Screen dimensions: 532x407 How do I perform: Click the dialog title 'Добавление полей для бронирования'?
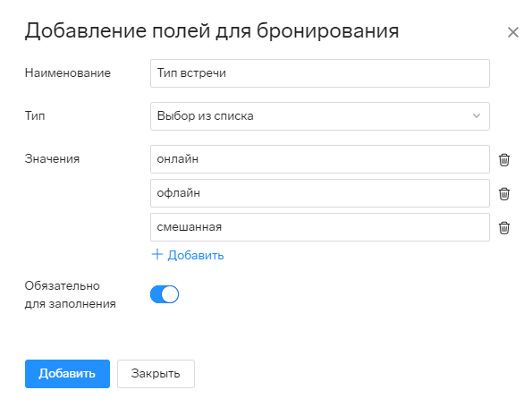(212, 31)
